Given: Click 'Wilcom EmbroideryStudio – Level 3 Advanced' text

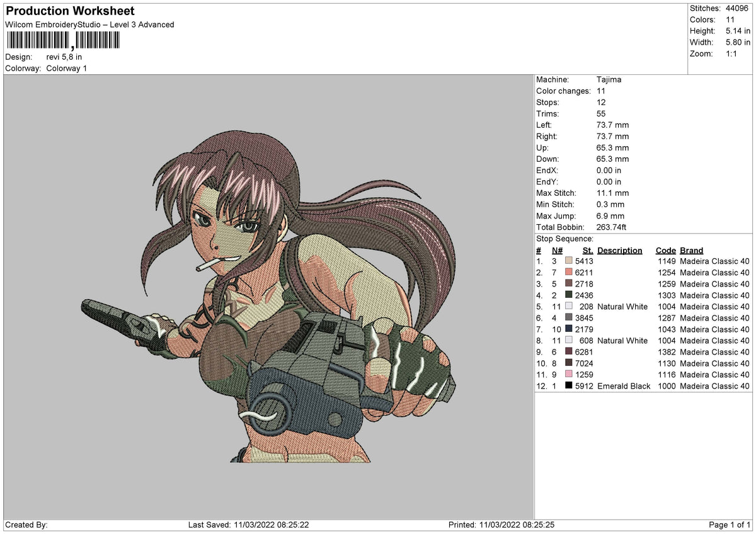Looking at the screenshot, I should (89, 25).
